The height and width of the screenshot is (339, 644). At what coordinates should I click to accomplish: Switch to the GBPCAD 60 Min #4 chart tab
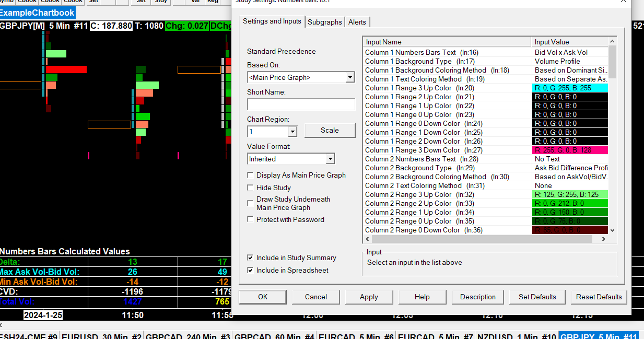(x=274, y=335)
